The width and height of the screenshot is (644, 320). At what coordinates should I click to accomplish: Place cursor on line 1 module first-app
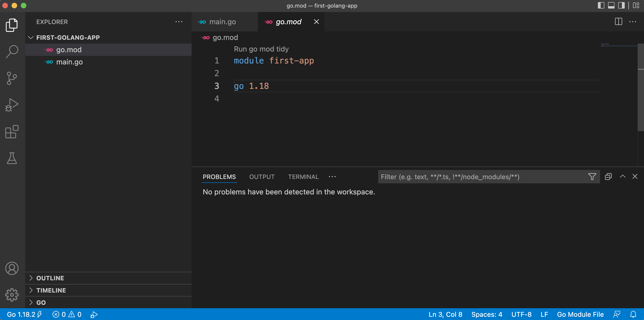point(274,61)
